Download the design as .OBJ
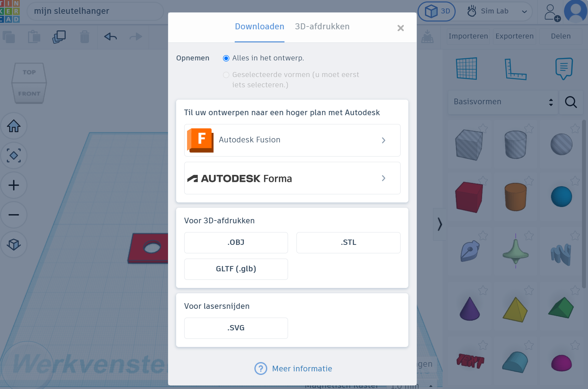This screenshot has width=588, height=389. [x=236, y=243]
